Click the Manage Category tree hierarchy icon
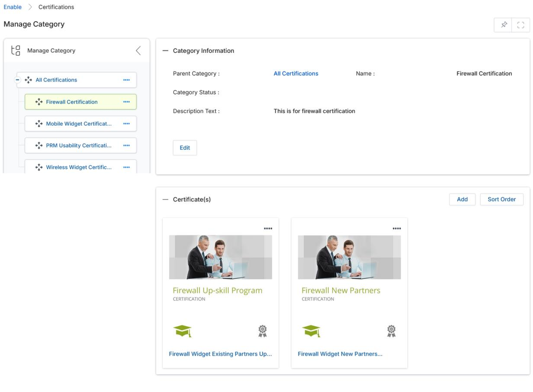The height and width of the screenshot is (392, 533). point(16,51)
